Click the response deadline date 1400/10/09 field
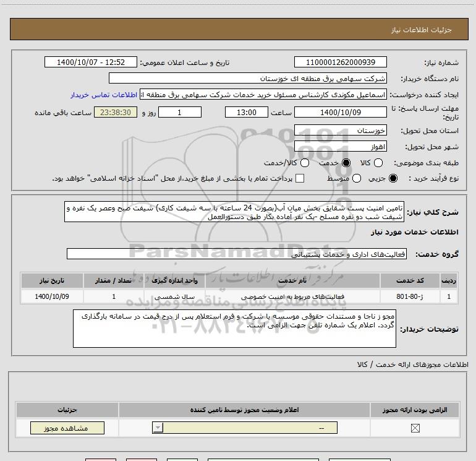The width and height of the screenshot is (476, 461). [x=340, y=113]
